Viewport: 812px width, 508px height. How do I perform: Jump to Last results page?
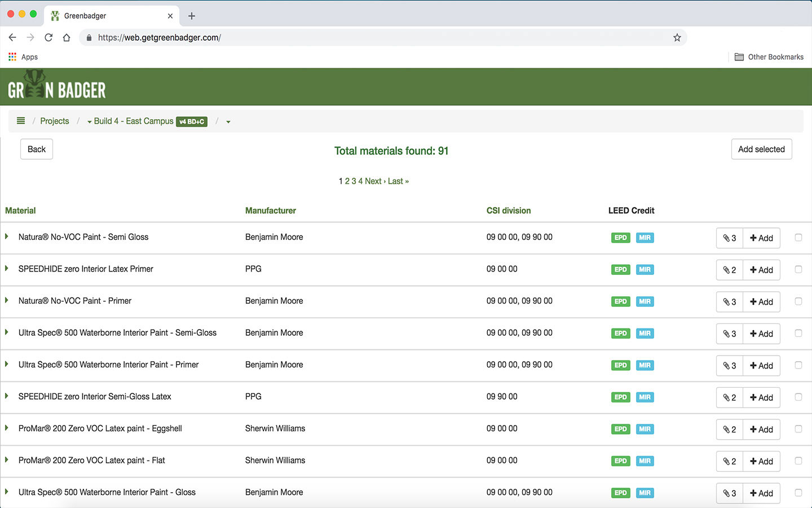coord(398,181)
